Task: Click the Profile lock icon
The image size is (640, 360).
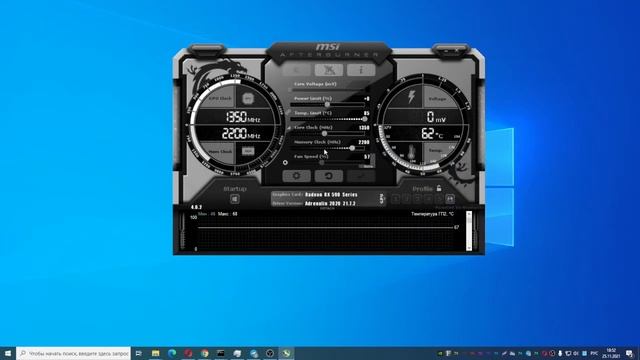Action: 439,188
